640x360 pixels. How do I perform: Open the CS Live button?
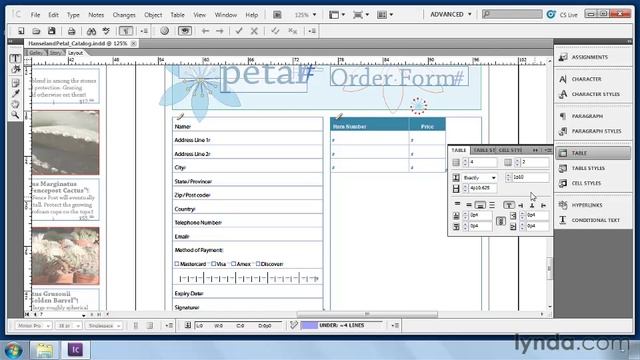coord(563,14)
